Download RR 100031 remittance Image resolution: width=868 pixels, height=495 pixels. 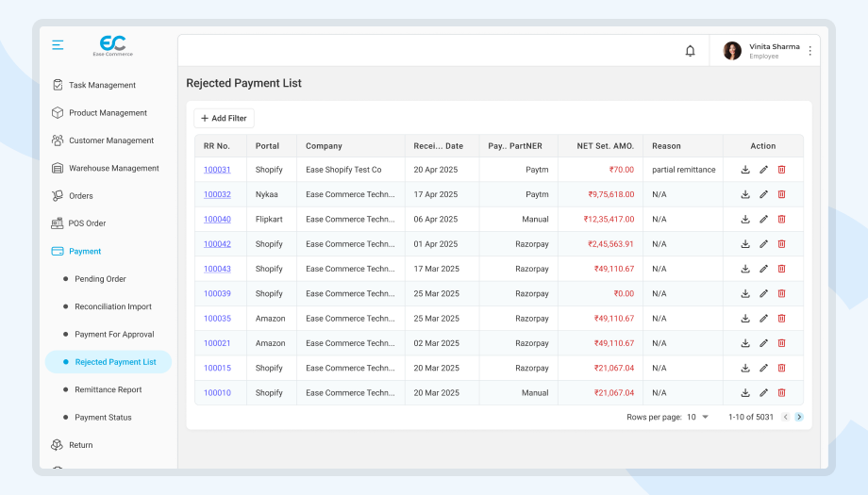tap(745, 170)
